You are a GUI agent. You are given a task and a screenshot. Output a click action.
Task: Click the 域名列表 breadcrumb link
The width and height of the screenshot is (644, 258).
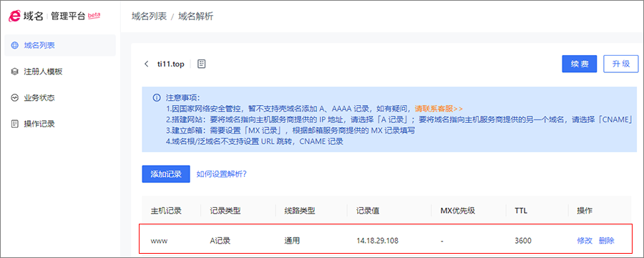point(149,17)
